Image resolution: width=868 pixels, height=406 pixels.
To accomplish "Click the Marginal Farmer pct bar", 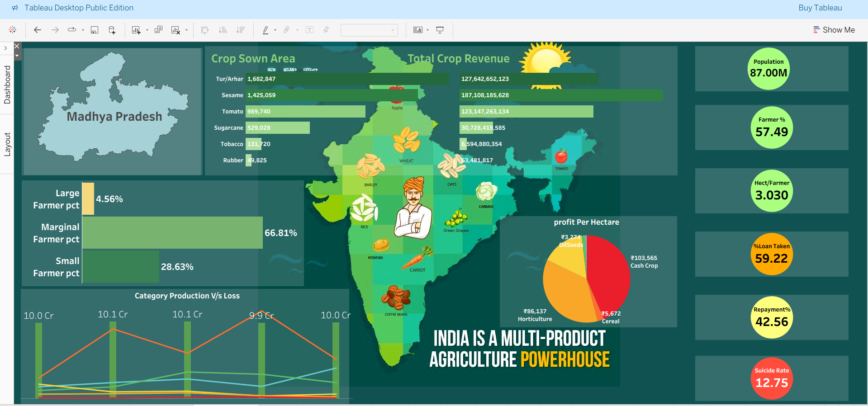I will (x=172, y=232).
